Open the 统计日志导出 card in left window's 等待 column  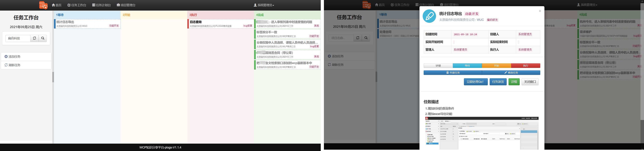(87, 24)
